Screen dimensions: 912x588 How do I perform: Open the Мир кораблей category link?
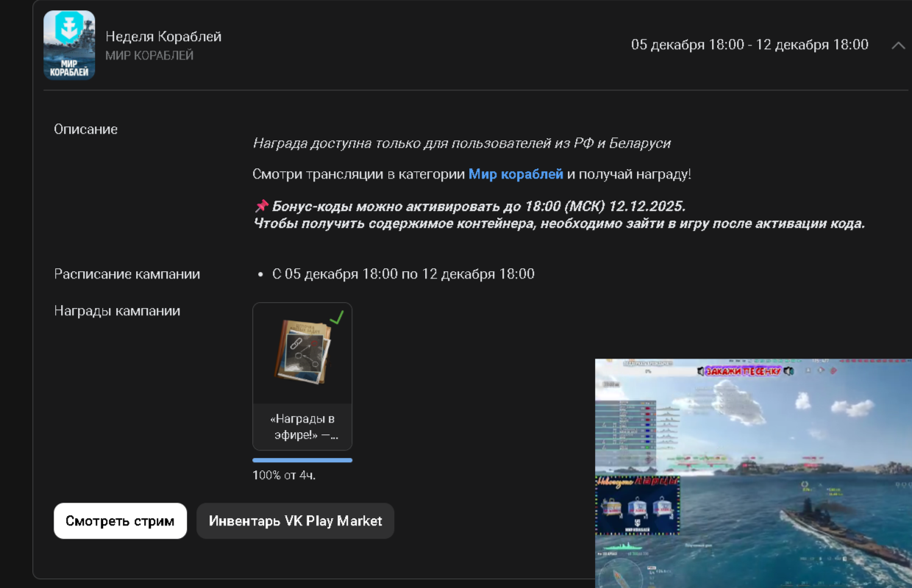click(516, 174)
